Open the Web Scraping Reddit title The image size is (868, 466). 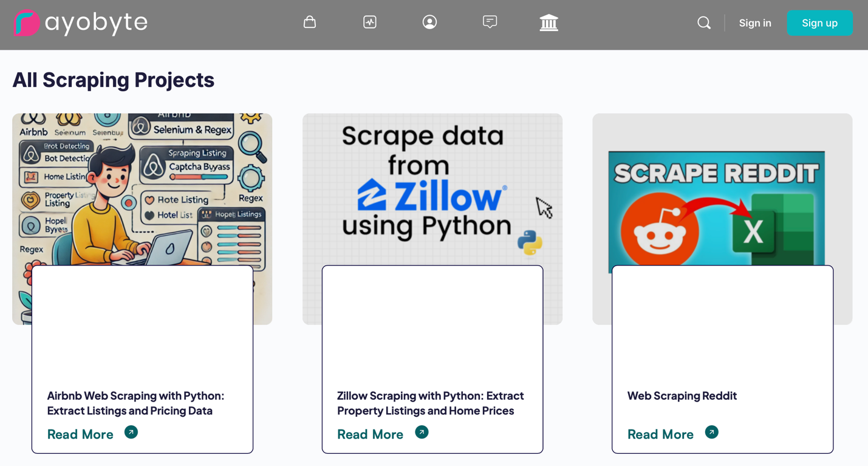[682, 396]
